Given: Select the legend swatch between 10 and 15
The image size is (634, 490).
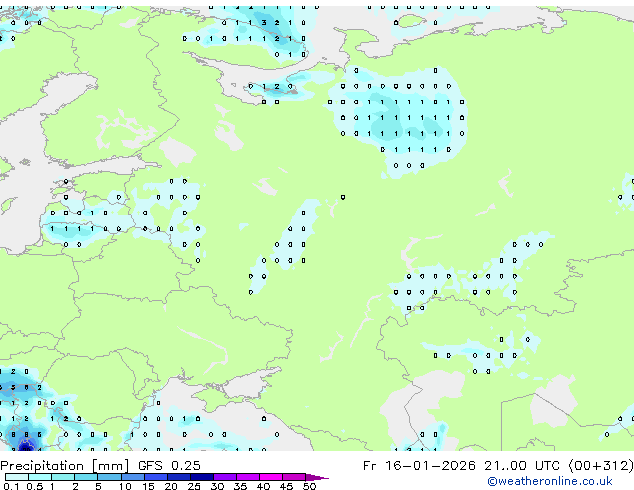Looking at the screenshot, I should [132, 477].
